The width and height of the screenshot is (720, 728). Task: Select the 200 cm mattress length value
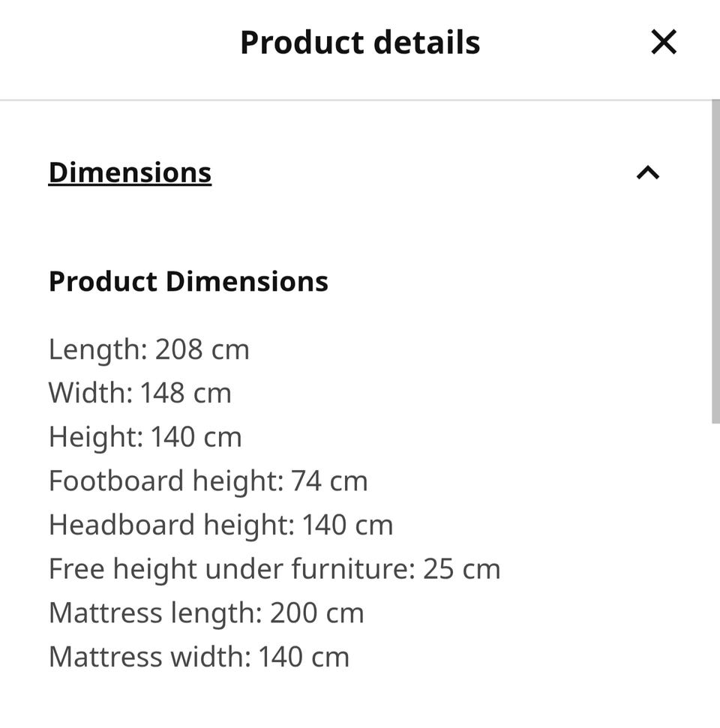317,613
